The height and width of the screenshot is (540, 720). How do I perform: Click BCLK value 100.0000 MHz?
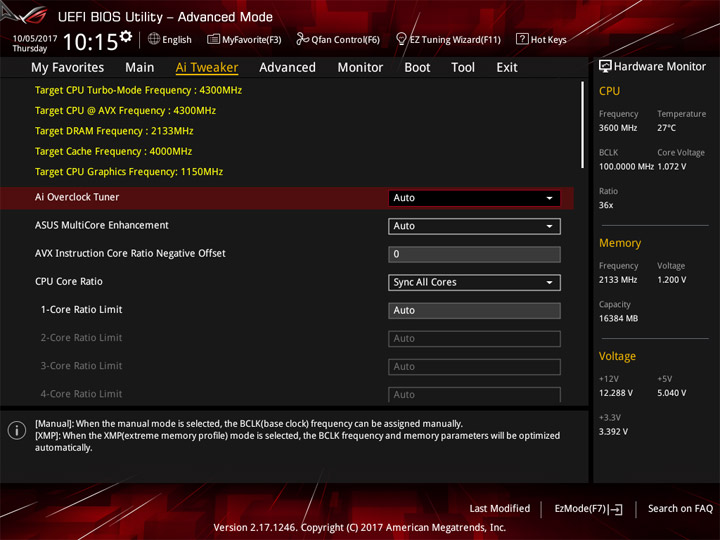click(626, 167)
